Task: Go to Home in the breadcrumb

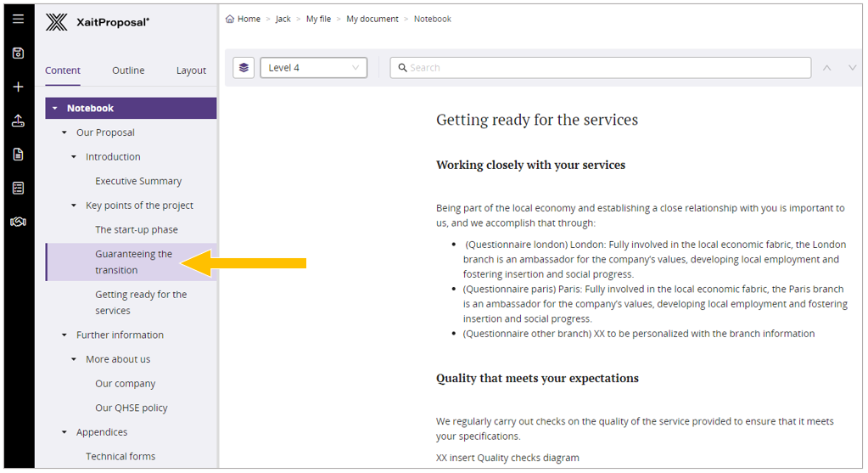Action: (249, 19)
